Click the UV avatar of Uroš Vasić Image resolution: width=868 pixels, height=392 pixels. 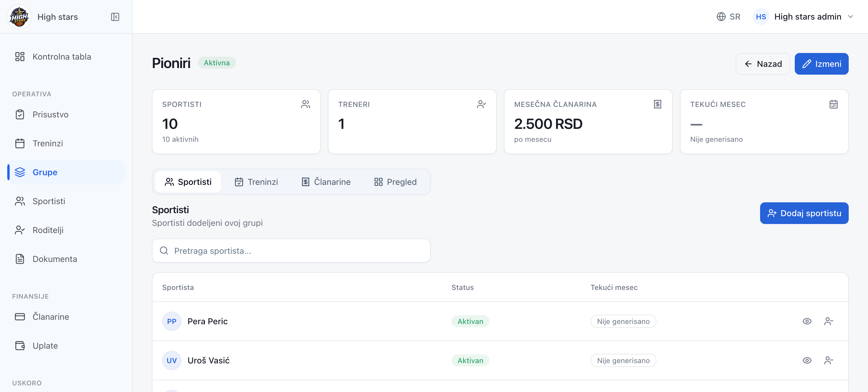171,360
